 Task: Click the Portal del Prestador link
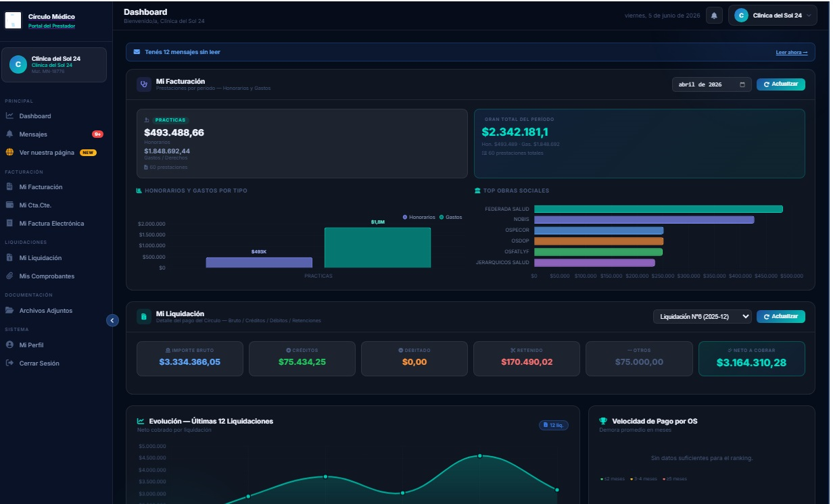point(51,26)
